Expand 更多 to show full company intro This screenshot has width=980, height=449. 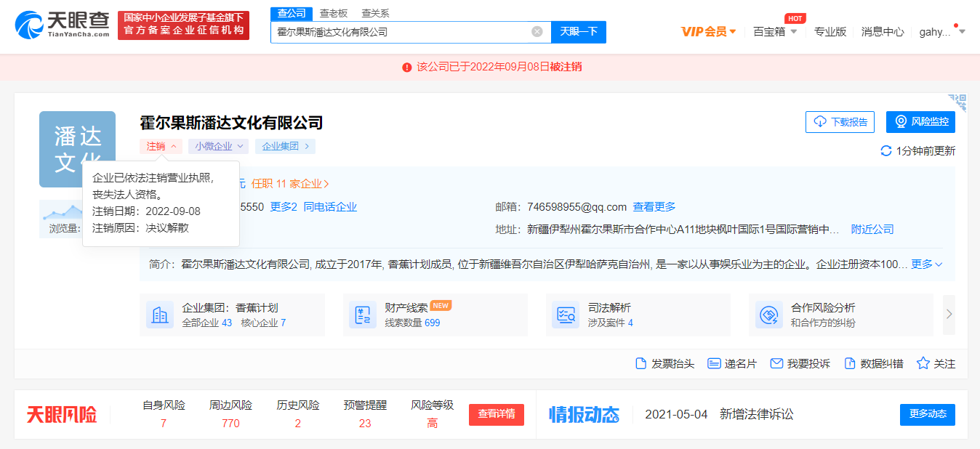tap(927, 264)
